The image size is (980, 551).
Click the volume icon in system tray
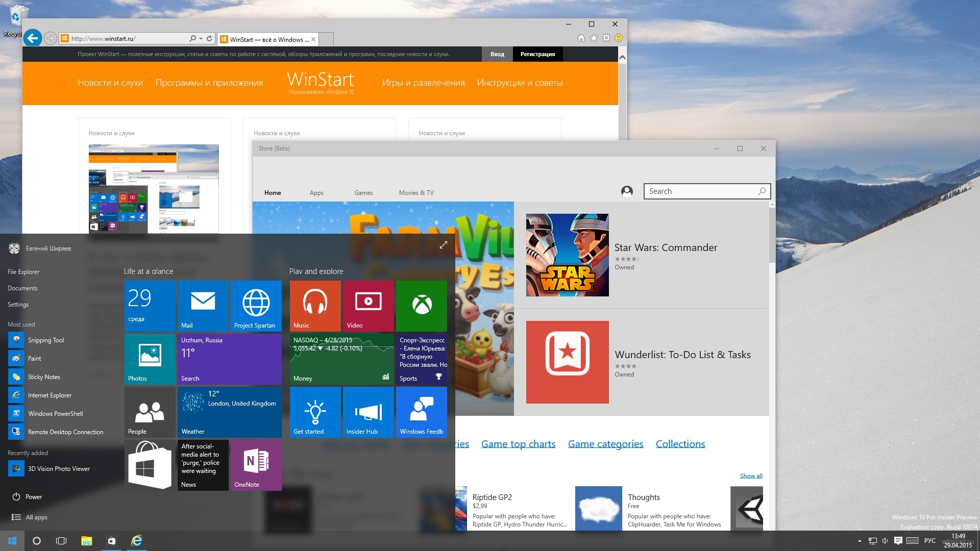[x=885, y=541]
